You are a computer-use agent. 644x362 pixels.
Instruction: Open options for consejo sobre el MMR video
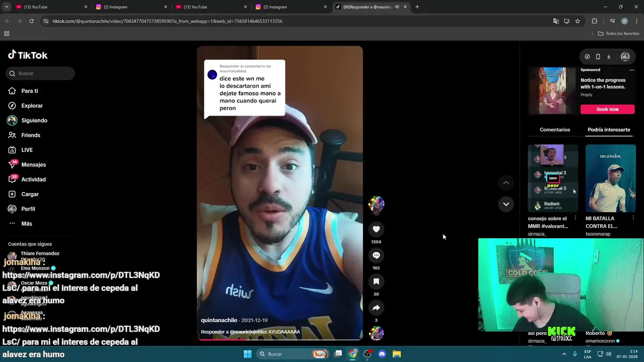point(576,218)
